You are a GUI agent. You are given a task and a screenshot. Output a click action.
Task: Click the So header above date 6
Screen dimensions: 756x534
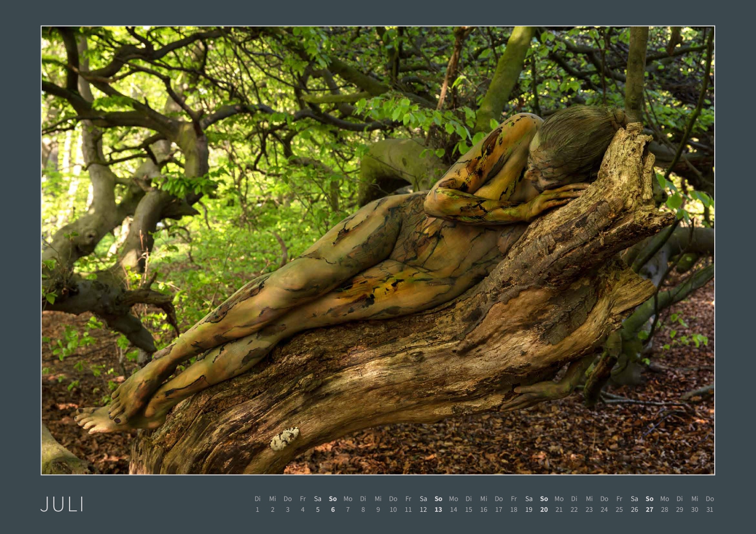(x=333, y=498)
